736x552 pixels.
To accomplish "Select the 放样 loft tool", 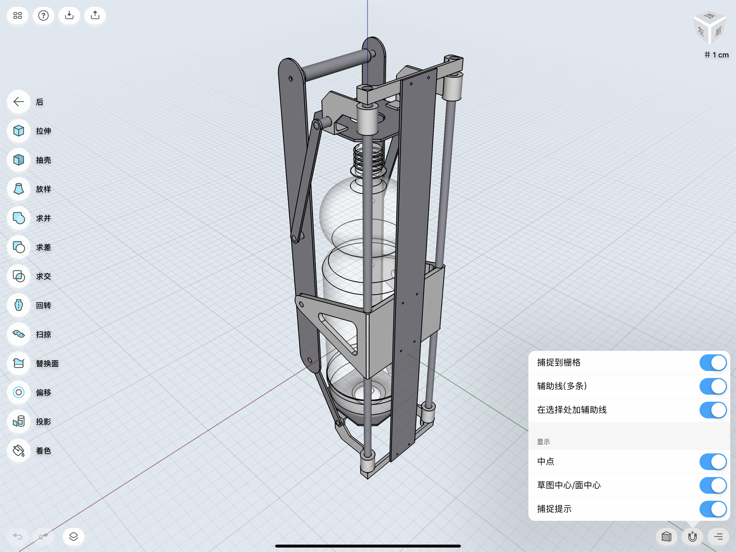I will [18, 189].
